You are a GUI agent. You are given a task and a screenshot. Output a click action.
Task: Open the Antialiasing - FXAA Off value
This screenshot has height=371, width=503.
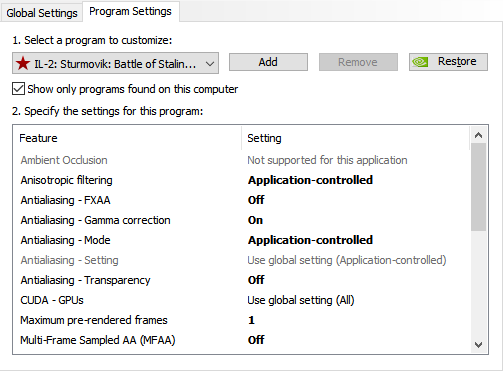point(256,200)
